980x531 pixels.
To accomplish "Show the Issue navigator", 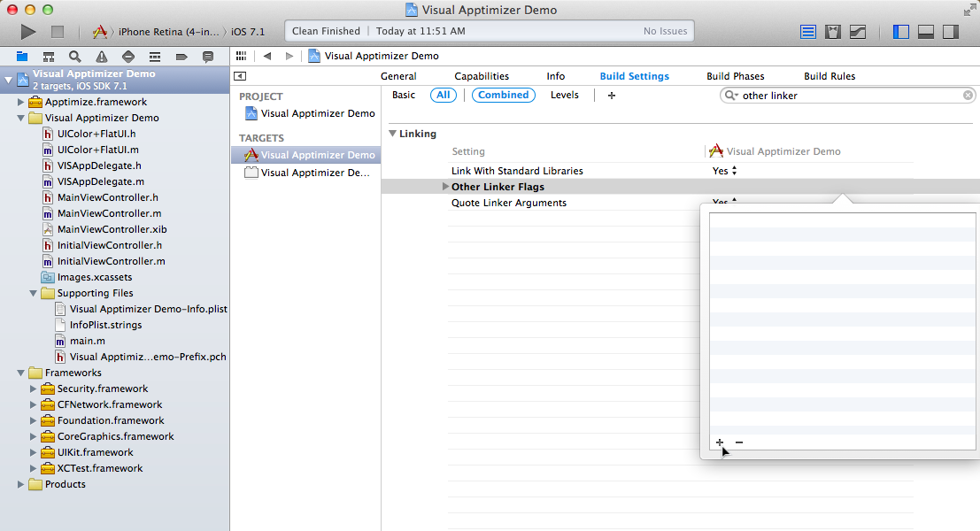I will click(x=101, y=57).
